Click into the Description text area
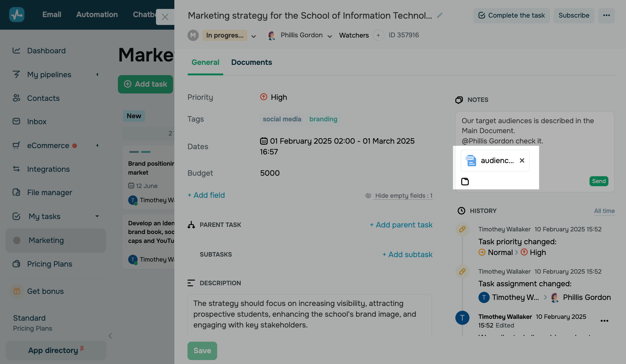 [309, 314]
